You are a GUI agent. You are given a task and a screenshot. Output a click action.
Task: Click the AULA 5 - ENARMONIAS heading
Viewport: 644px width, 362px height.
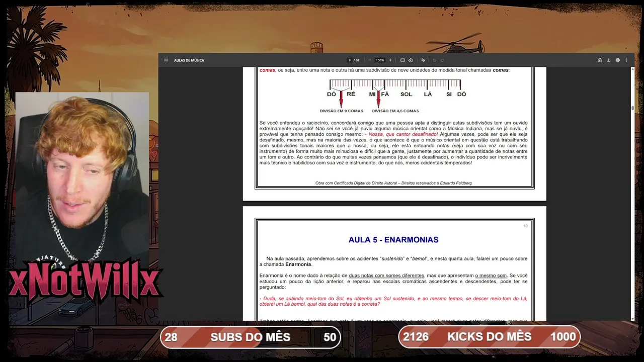(x=393, y=240)
